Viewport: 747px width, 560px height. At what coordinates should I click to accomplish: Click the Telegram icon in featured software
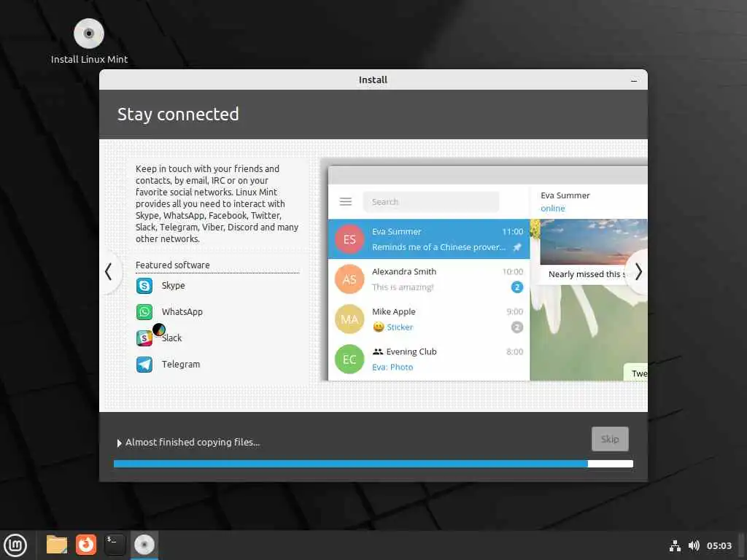(x=144, y=365)
